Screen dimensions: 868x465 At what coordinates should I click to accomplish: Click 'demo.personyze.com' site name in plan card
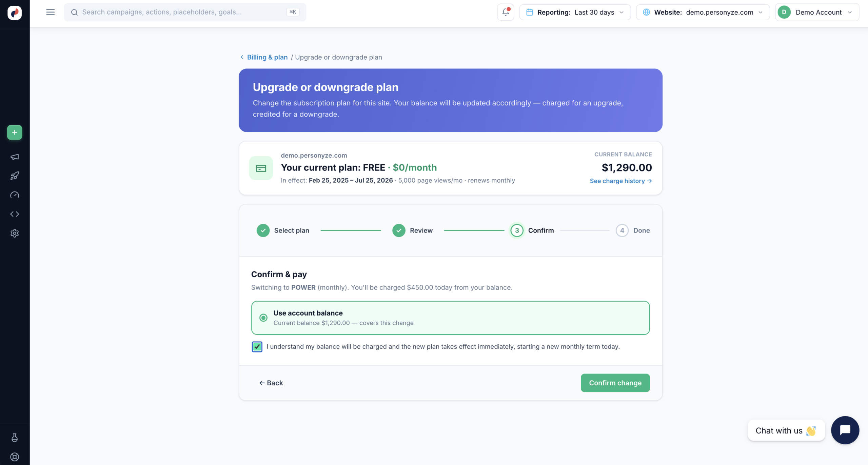click(314, 155)
